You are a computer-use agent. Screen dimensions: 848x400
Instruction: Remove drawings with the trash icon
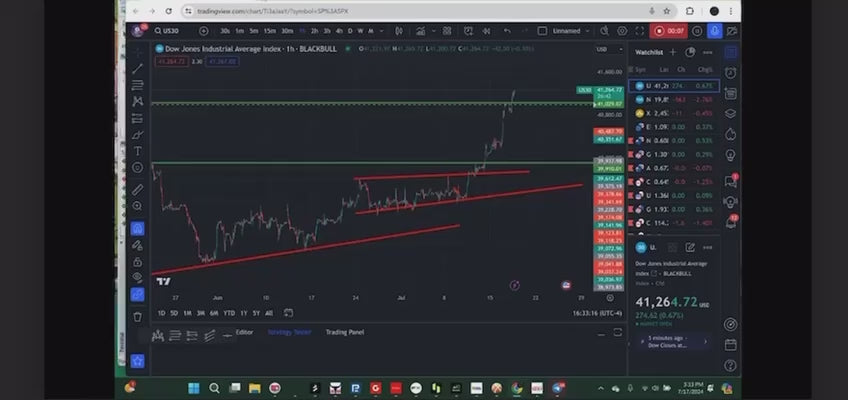point(137,317)
